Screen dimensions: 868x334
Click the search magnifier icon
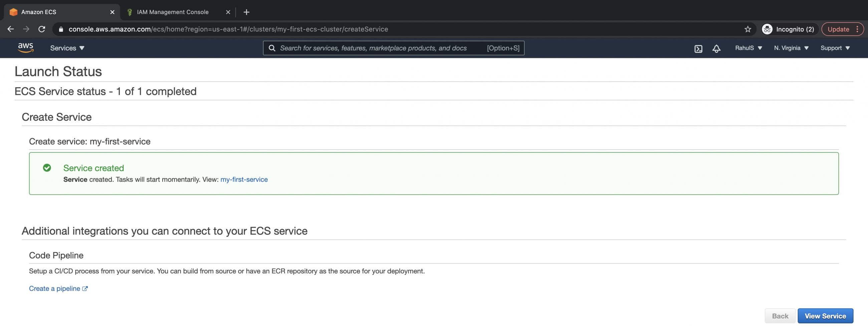[x=272, y=48]
